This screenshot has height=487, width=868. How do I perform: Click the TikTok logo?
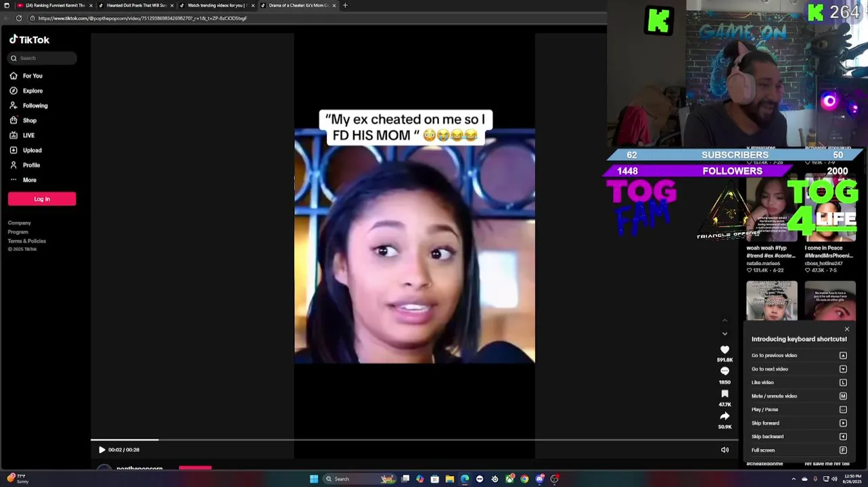[x=29, y=39]
